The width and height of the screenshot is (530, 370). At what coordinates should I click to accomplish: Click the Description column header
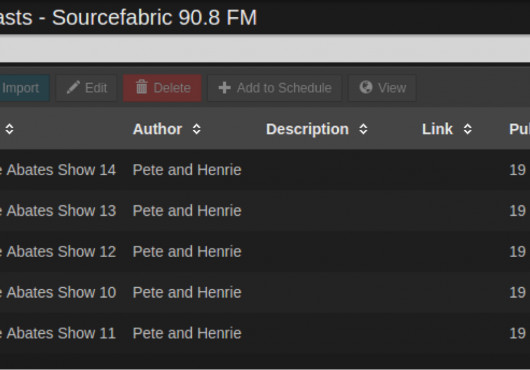click(x=307, y=129)
